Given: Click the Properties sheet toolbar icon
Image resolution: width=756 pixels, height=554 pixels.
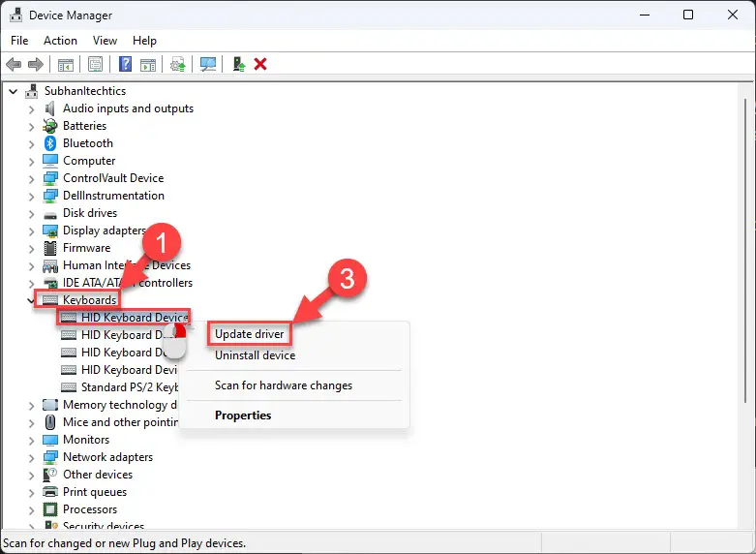Looking at the screenshot, I should 96,64.
